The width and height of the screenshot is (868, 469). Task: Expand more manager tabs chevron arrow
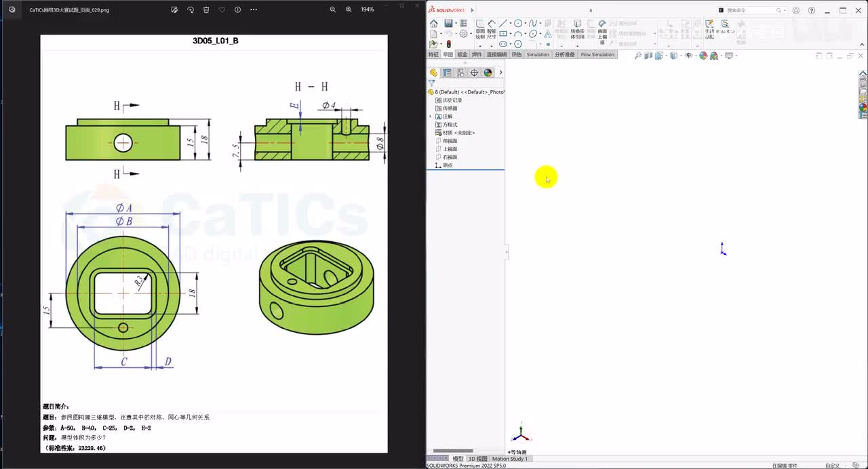[x=500, y=73]
